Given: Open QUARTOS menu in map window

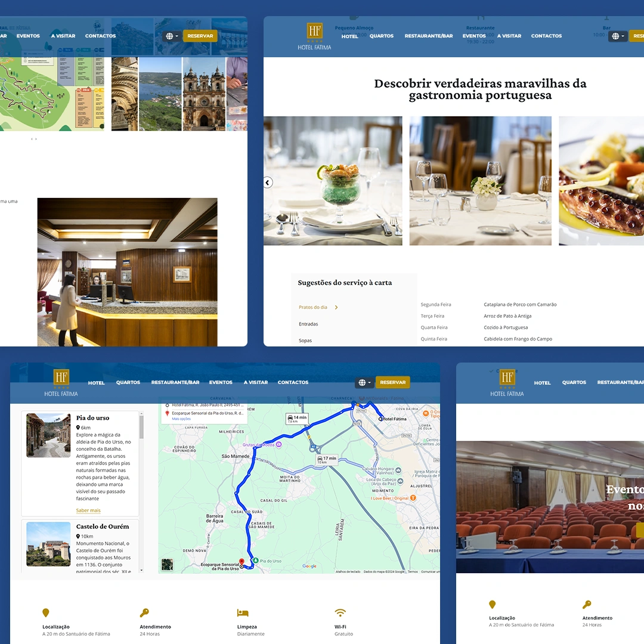Looking at the screenshot, I should (x=128, y=382).
